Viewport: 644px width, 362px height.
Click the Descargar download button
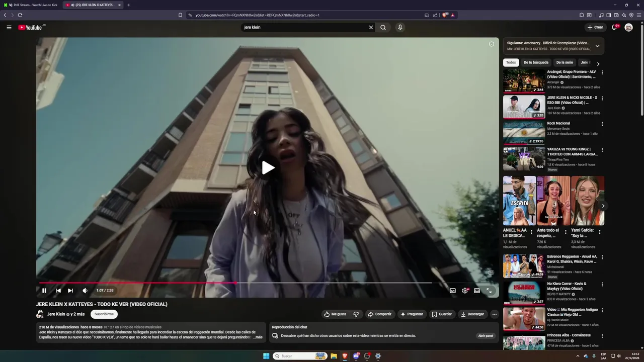point(472,314)
